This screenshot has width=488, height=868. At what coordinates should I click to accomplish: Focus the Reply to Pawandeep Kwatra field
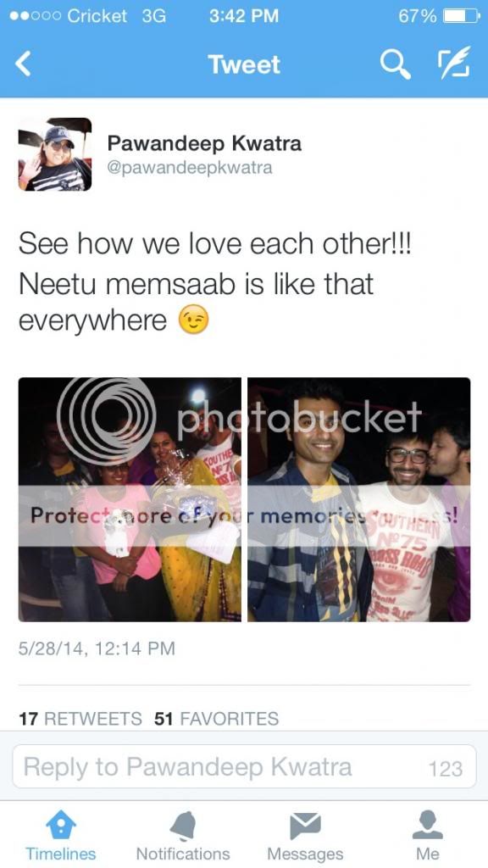coord(244,766)
